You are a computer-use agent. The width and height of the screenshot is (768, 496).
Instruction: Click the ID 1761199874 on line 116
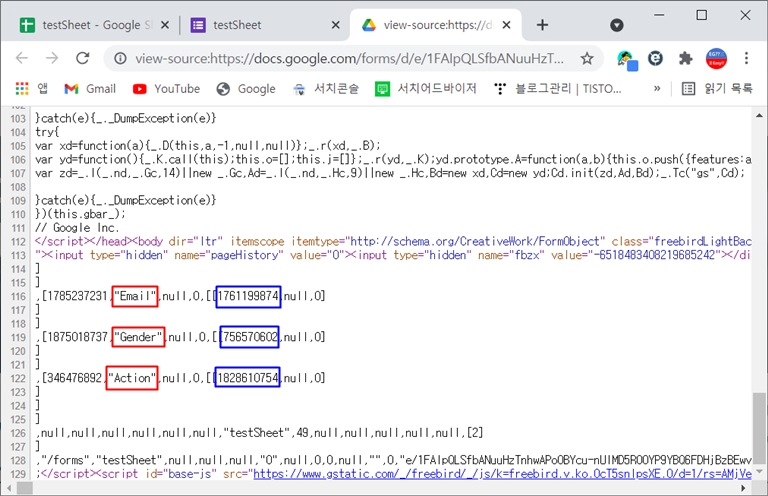[x=248, y=296]
